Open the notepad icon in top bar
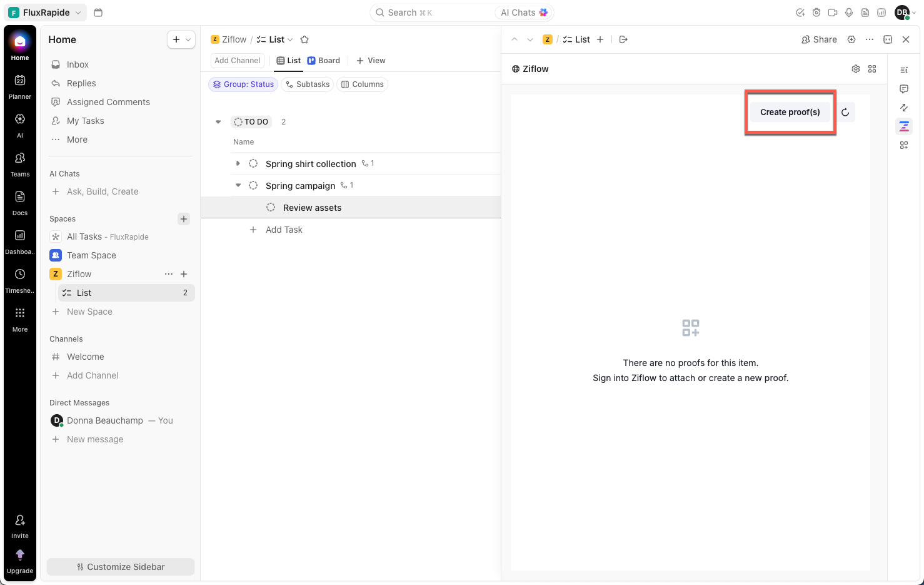 (x=865, y=13)
